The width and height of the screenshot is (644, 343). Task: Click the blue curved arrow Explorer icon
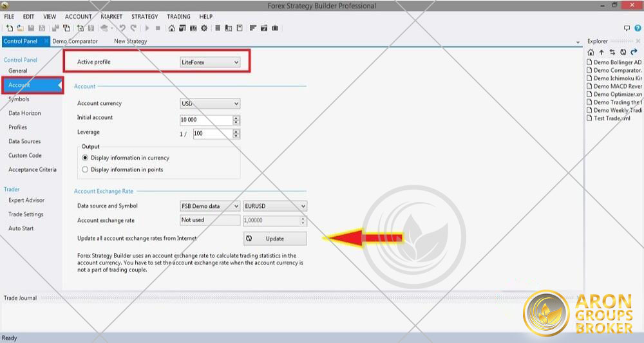(634, 52)
